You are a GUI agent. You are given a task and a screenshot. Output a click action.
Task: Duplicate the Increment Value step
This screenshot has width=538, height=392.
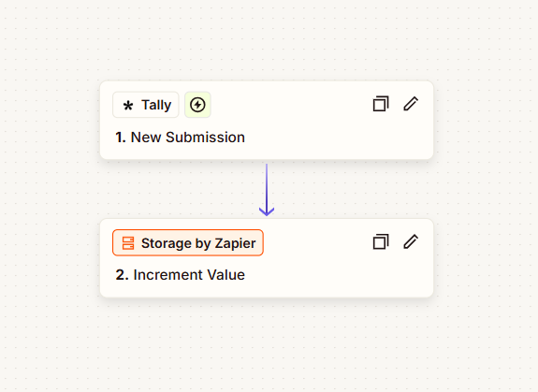point(381,241)
